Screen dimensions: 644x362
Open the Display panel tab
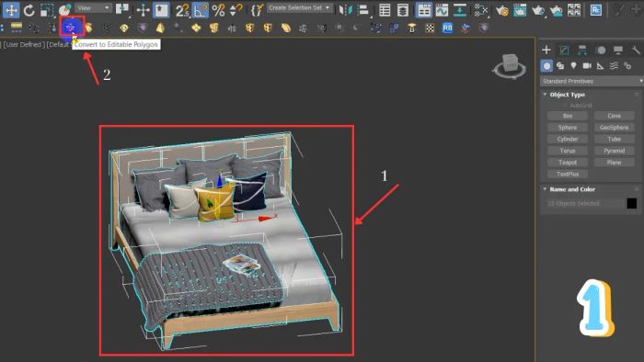coord(618,50)
